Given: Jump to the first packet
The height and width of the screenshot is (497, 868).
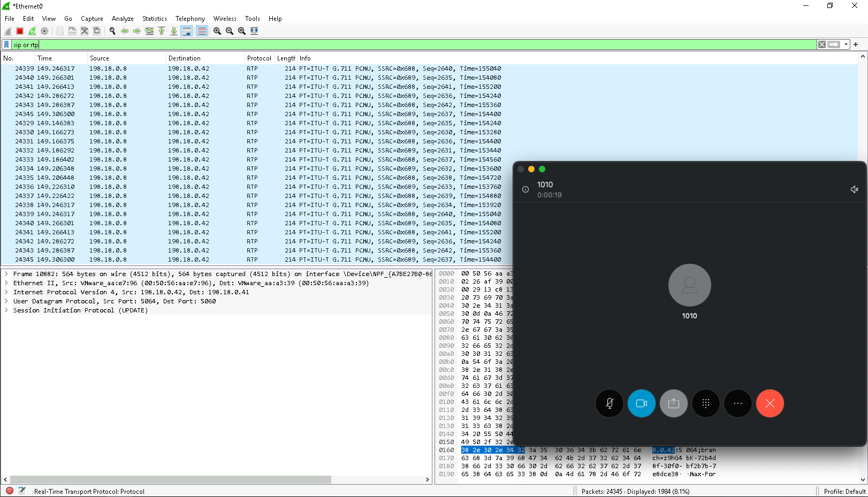Looking at the screenshot, I should point(162,31).
